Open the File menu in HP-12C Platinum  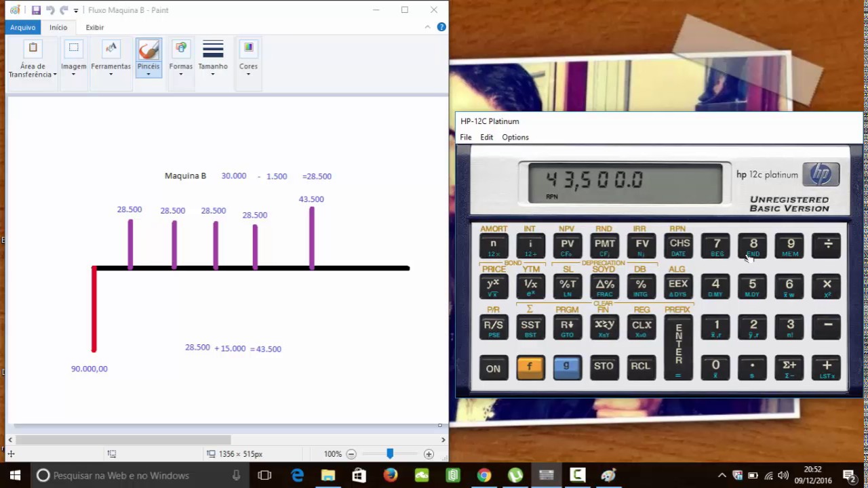point(466,137)
